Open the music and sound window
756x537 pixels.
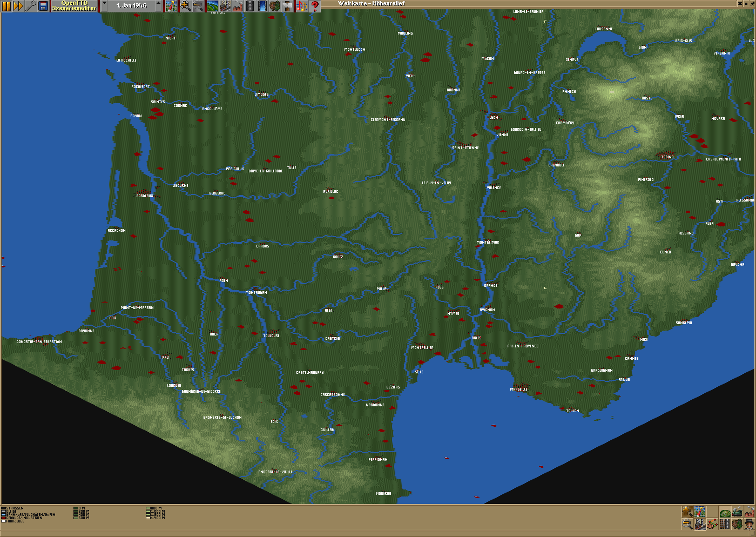coord(301,6)
